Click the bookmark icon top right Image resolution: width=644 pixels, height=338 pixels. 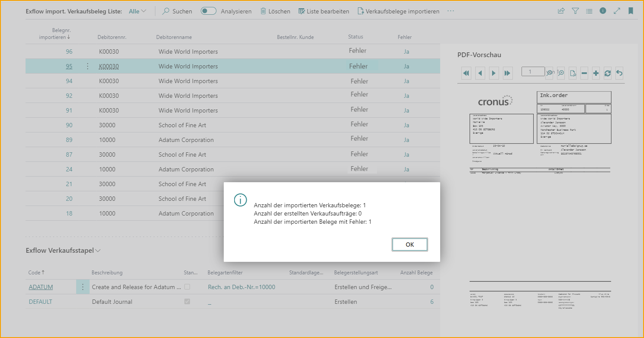[x=631, y=11]
